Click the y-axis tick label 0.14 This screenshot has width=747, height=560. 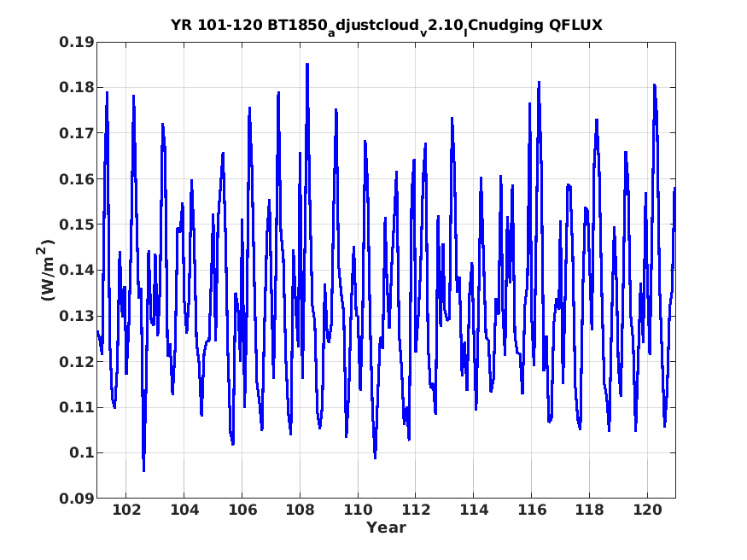pyautogui.click(x=76, y=270)
